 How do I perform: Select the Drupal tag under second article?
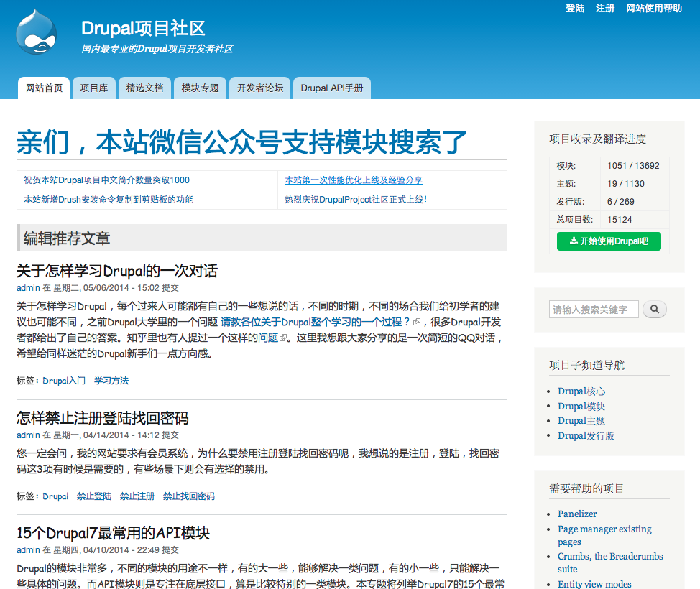55,496
